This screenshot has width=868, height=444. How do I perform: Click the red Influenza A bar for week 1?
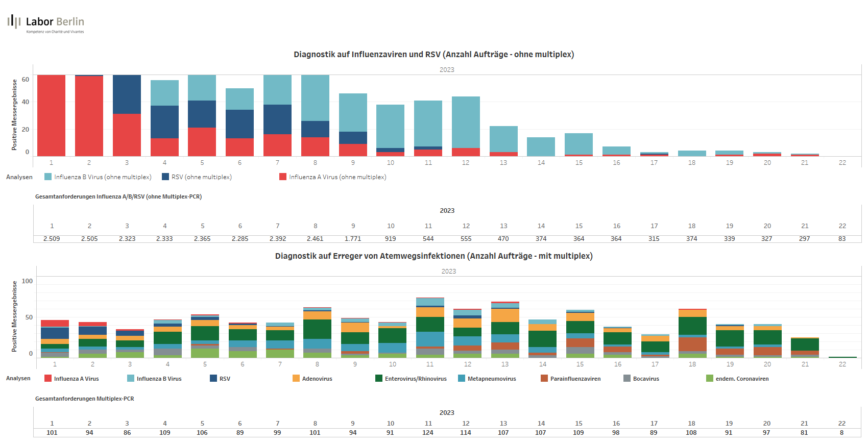point(51,115)
